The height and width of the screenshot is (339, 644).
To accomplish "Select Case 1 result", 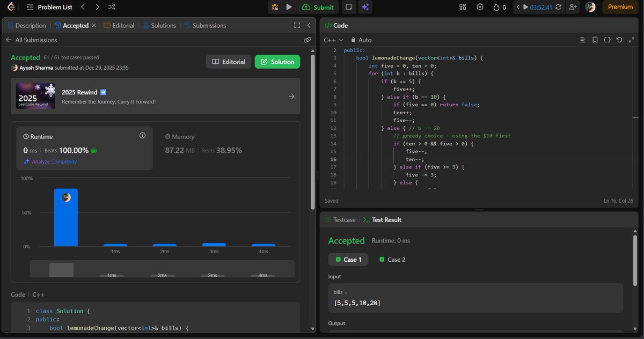I will click(348, 259).
